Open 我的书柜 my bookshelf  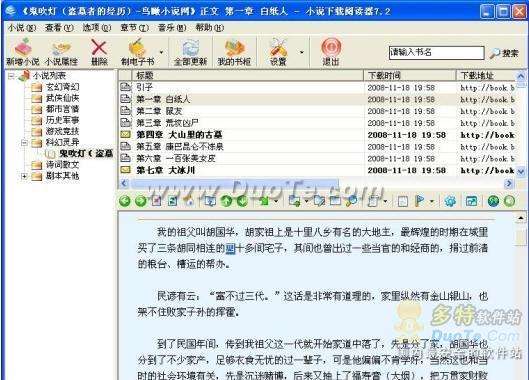click(234, 51)
